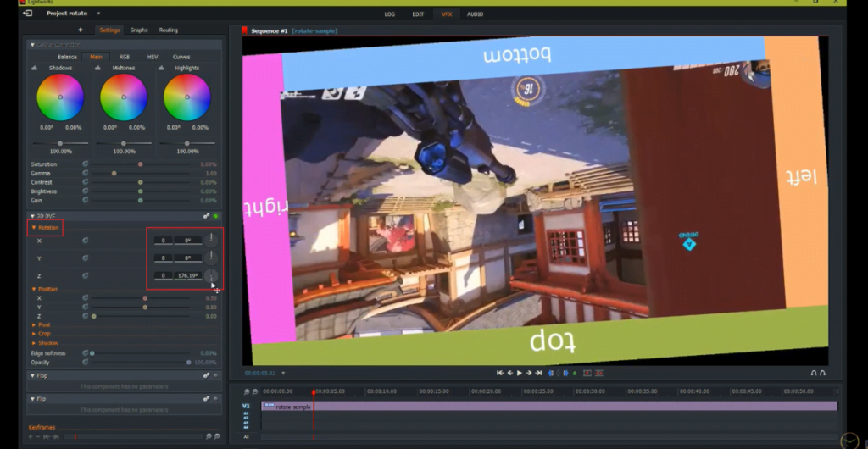This screenshot has width=868, height=449.
Task: Select the Curves colour correction tab
Action: 181,57
